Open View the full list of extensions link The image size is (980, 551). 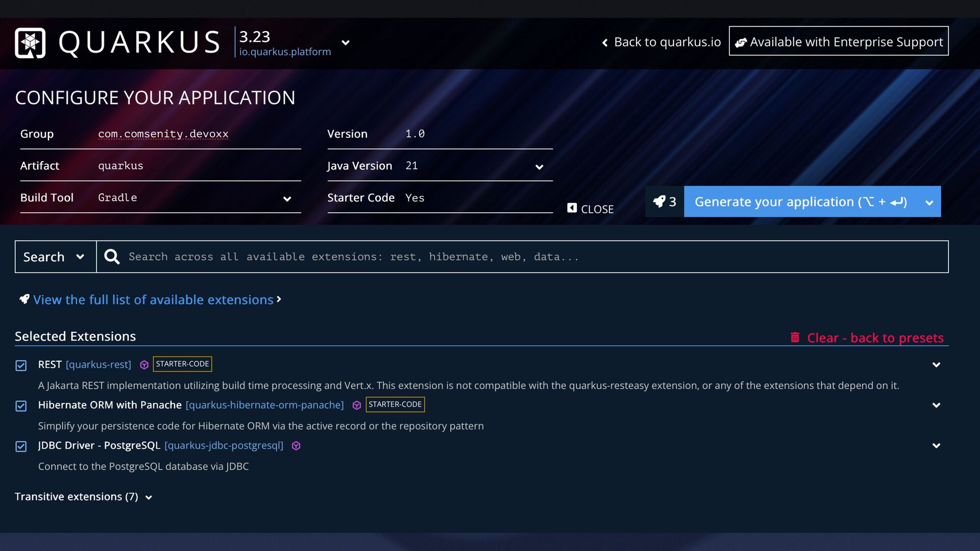click(x=153, y=299)
